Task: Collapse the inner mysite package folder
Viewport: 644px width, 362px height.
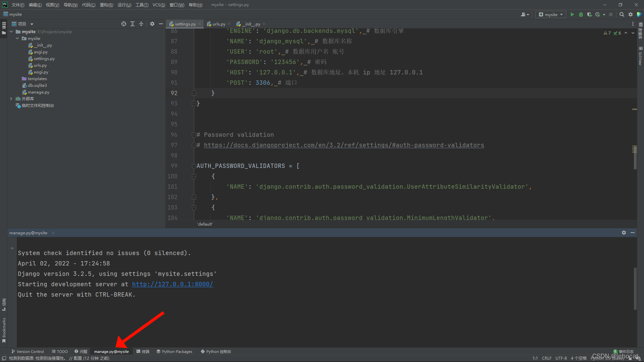Action: [17, 38]
